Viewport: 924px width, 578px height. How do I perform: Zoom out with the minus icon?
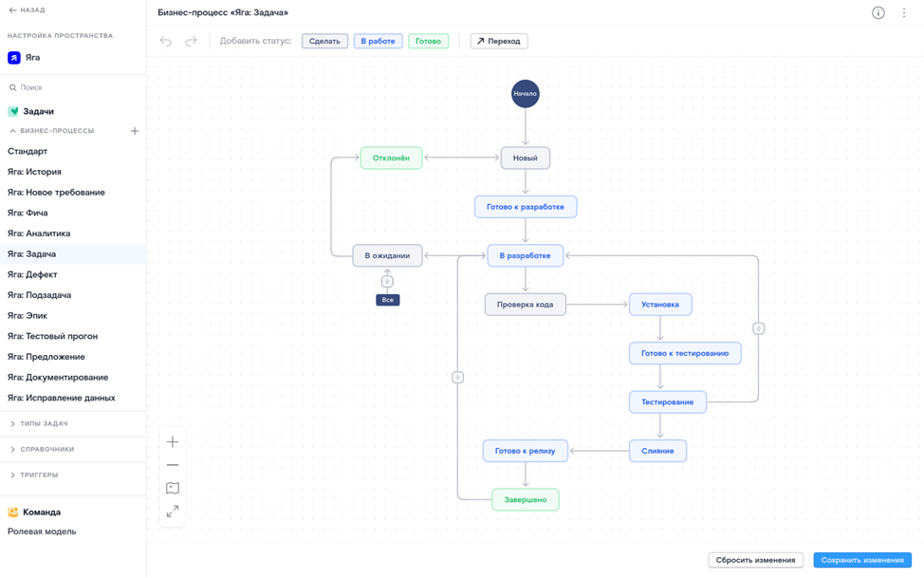[173, 465]
